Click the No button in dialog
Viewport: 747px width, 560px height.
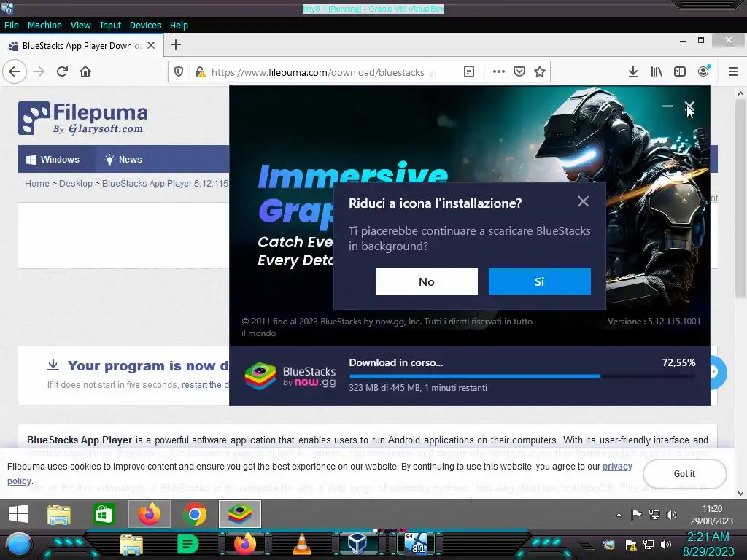pyautogui.click(x=426, y=281)
